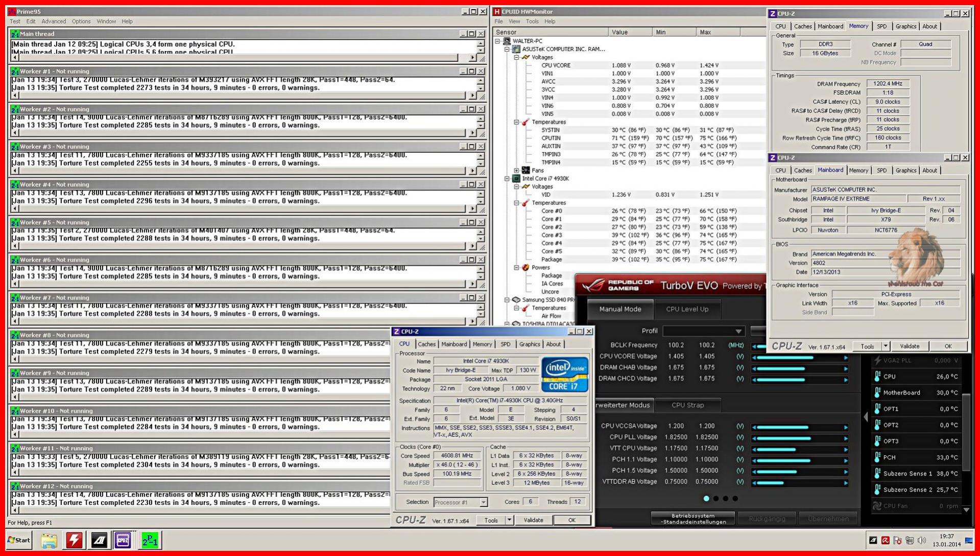Image resolution: width=980 pixels, height=556 pixels.
Task: Collapse the WALTER-PC tree node
Action: pos(498,41)
